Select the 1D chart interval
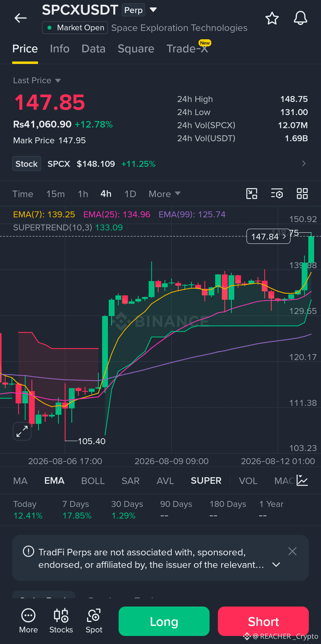Viewport: 321px width, 644px height. (x=130, y=194)
